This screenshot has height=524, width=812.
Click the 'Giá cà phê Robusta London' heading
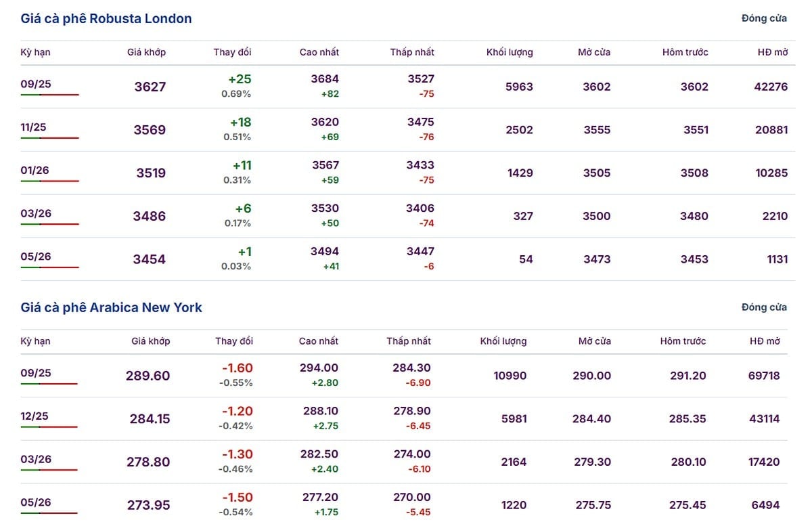[x=106, y=19]
